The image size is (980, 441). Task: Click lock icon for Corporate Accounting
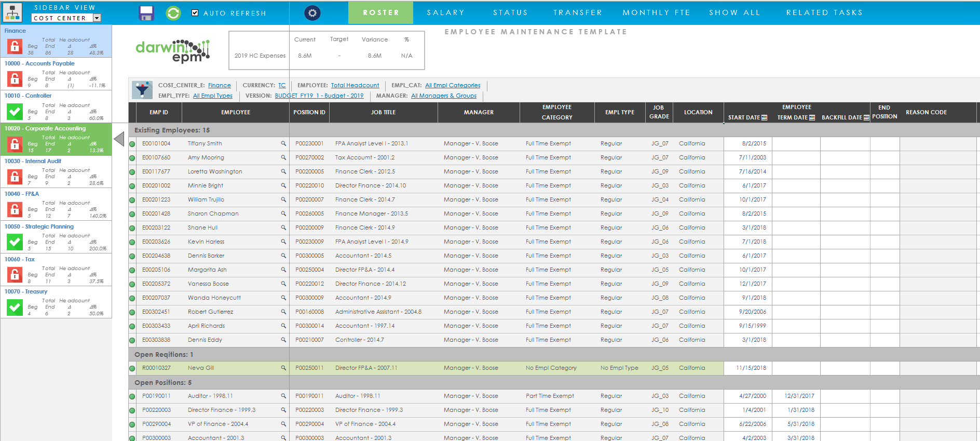click(x=15, y=144)
